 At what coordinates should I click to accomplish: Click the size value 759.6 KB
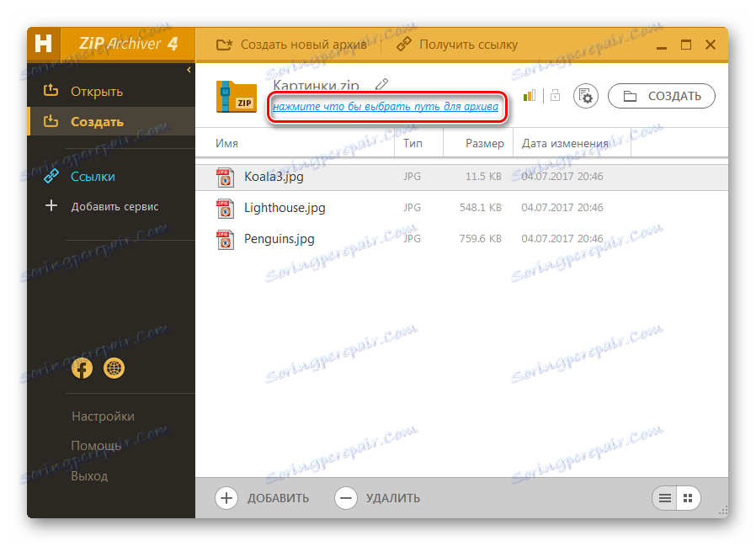(480, 239)
